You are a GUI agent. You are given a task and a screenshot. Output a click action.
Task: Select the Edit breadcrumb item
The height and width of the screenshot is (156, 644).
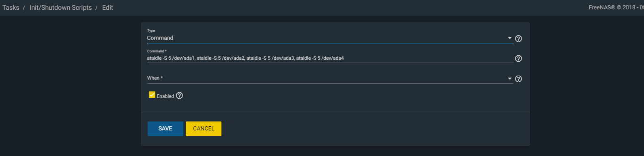click(x=107, y=8)
